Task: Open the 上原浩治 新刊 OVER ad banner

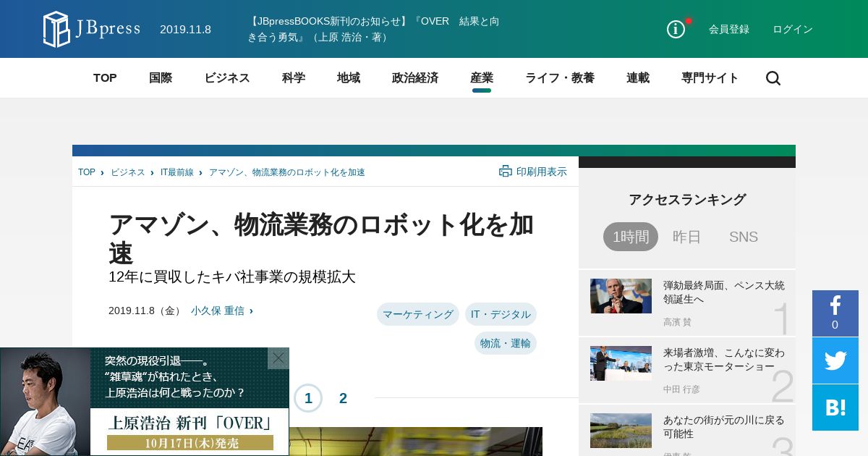Action: pyautogui.click(x=145, y=402)
